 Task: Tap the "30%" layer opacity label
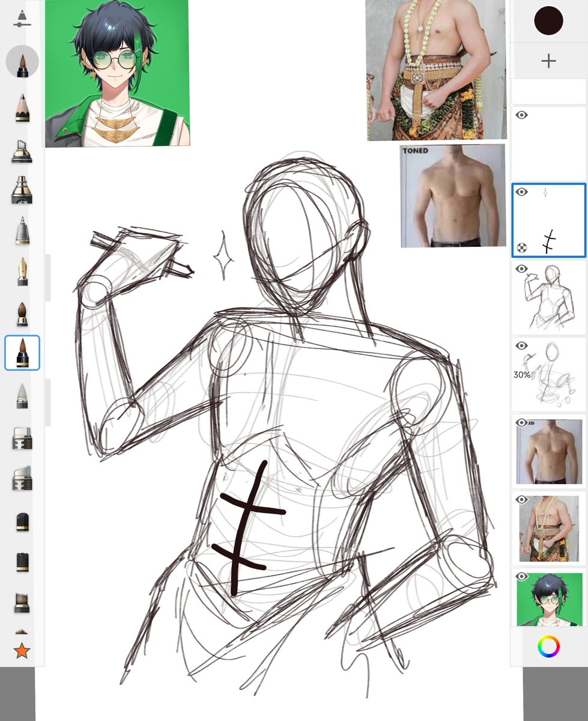point(521,374)
